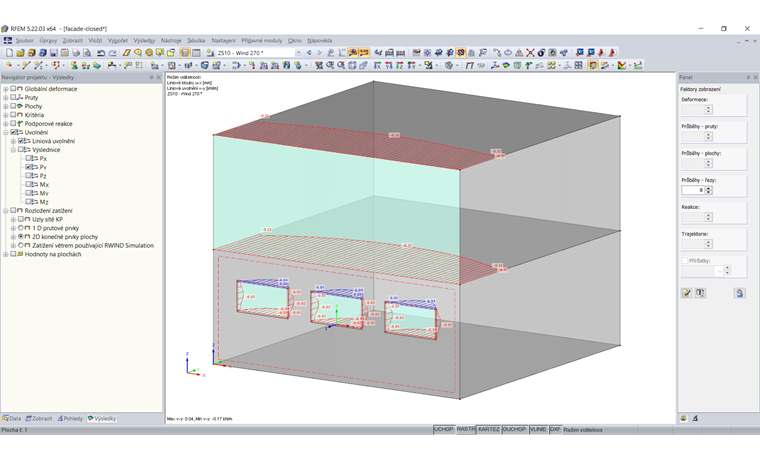
Task: Open the Zobrazit menu
Action: click(x=73, y=41)
